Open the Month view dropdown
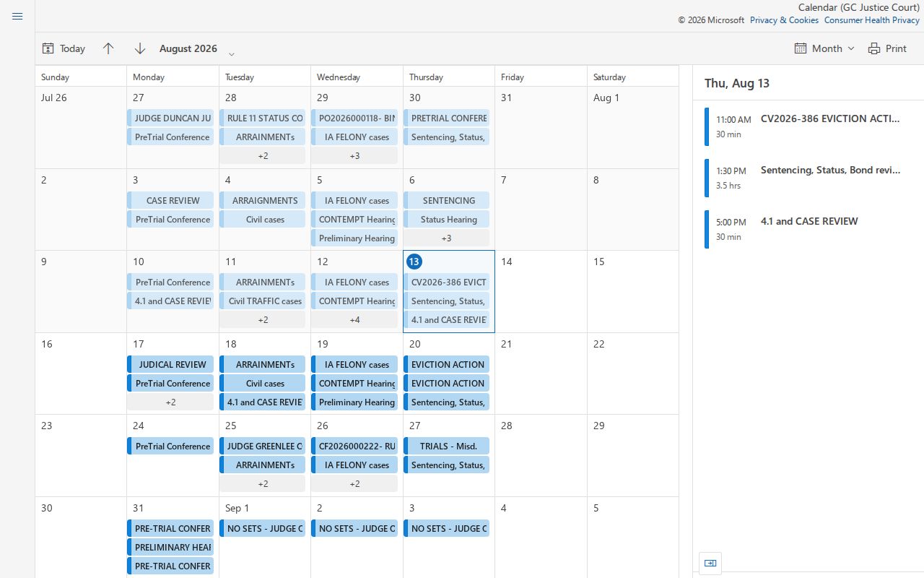This screenshot has height=578, width=924. coord(824,48)
